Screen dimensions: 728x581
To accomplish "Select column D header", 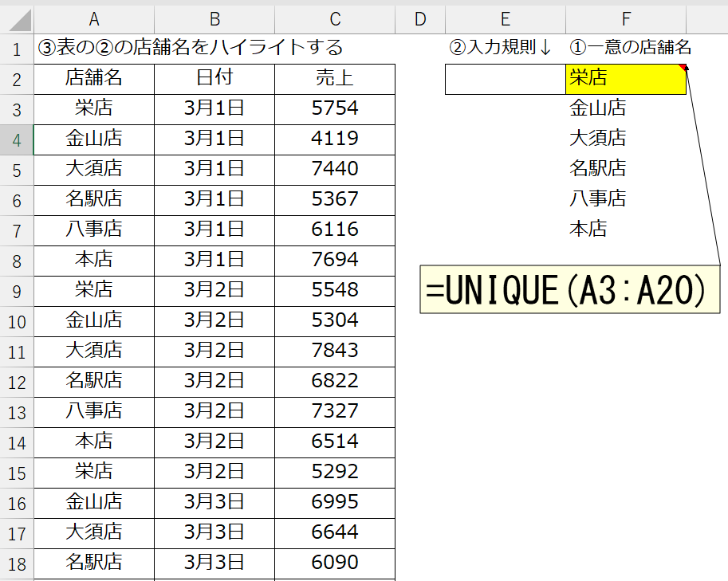I will tap(420, 19).
